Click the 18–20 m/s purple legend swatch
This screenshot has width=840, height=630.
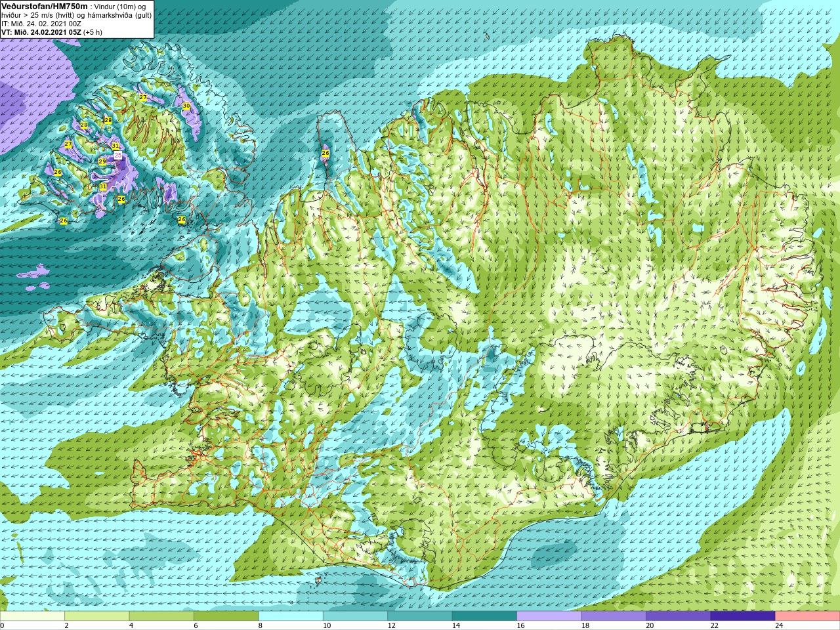pyautogui.click(x=614, y=616)
